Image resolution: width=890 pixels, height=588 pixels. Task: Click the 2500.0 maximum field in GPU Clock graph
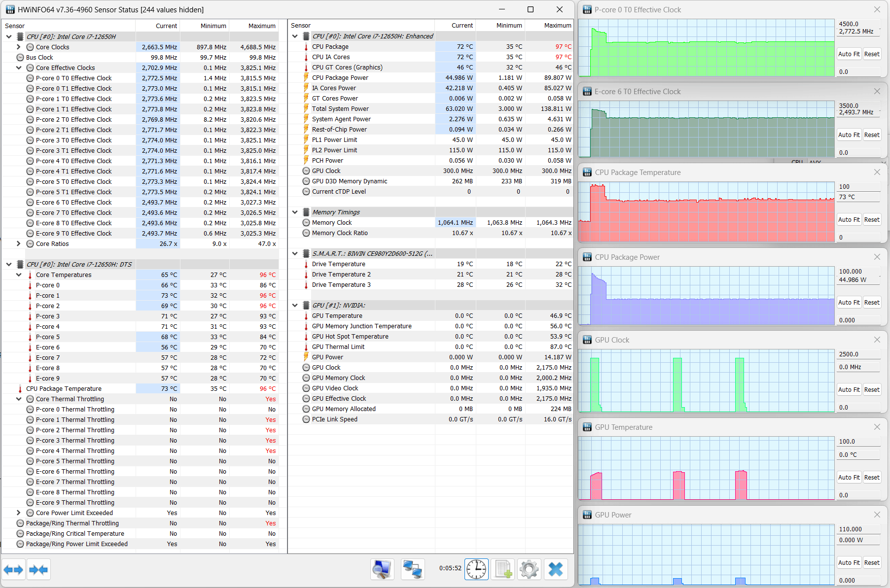coord(859,354)
